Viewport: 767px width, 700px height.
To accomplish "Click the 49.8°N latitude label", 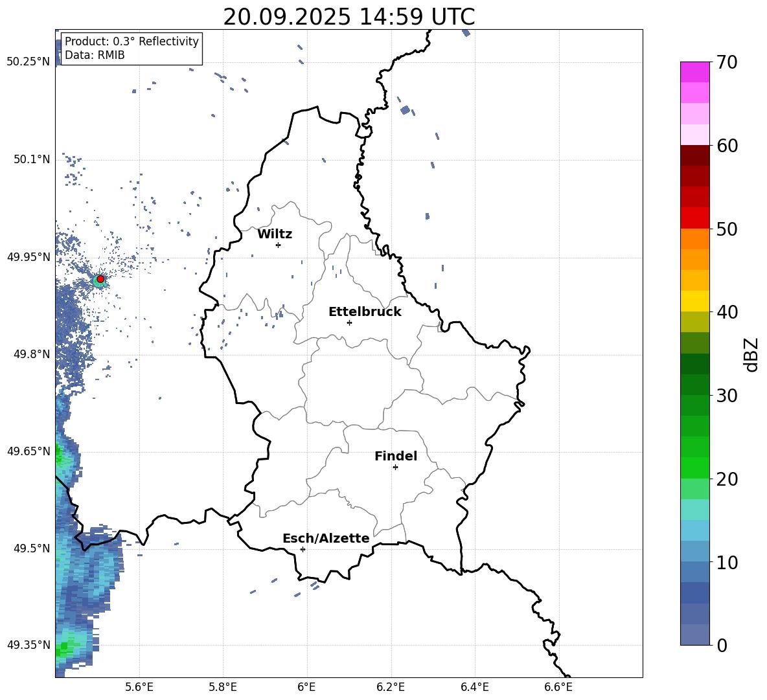I will point(32,354).
